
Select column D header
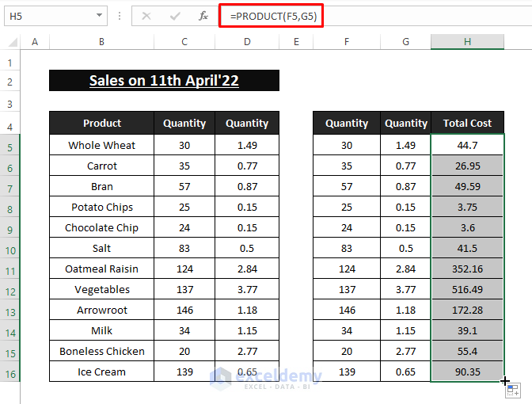[247, 42]
